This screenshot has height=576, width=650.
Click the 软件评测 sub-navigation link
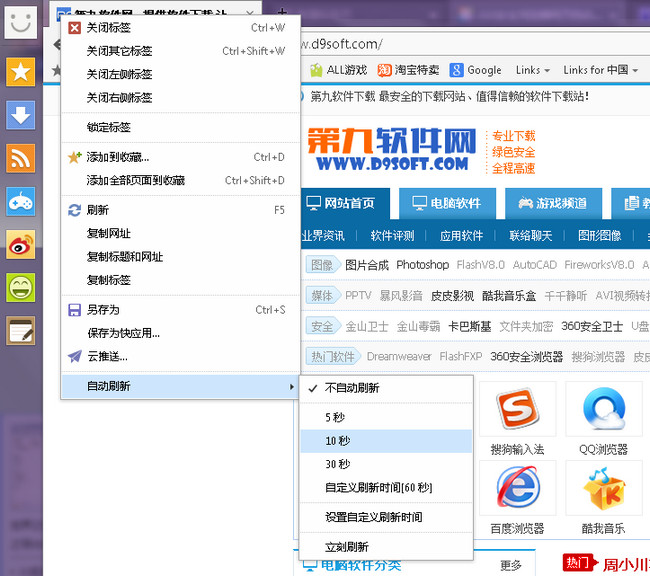pos(392,236)
